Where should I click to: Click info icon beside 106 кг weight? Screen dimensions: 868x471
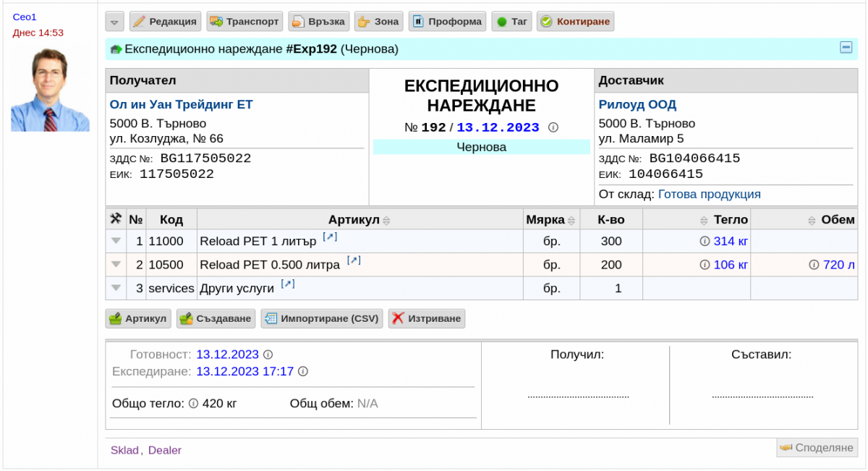(x=705, y=265)
